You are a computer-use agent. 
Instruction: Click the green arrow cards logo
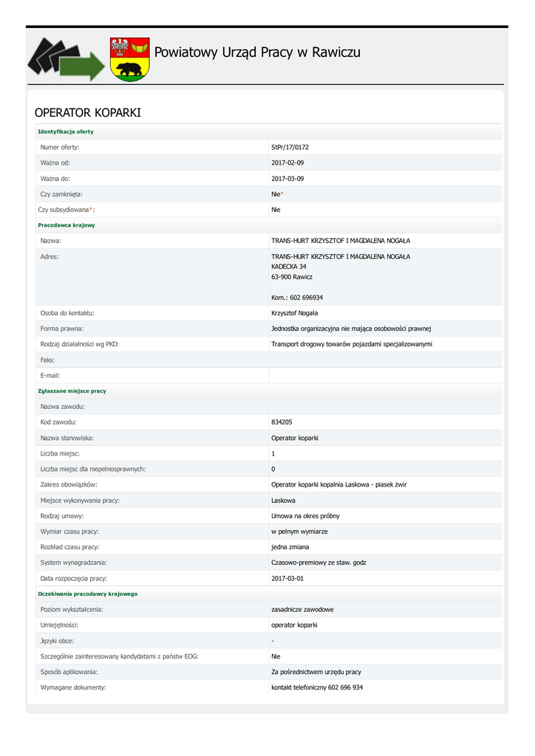(x=66, y=59)
